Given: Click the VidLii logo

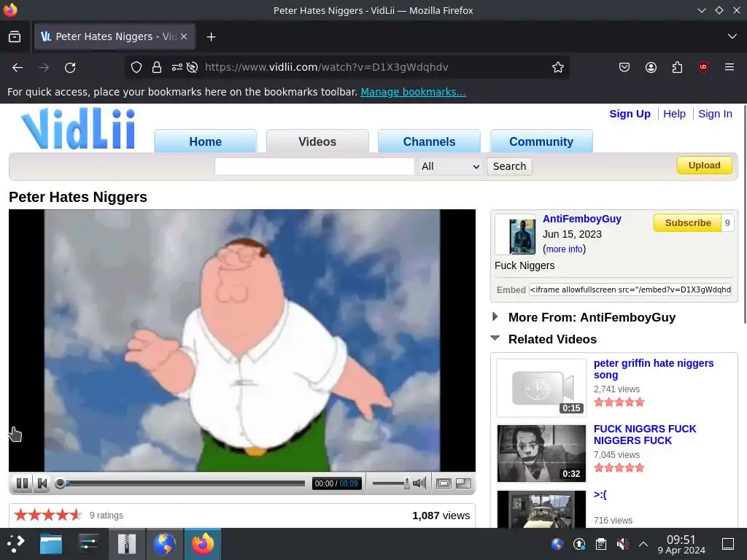Looking at the screenshot, I should click(79, 128).
